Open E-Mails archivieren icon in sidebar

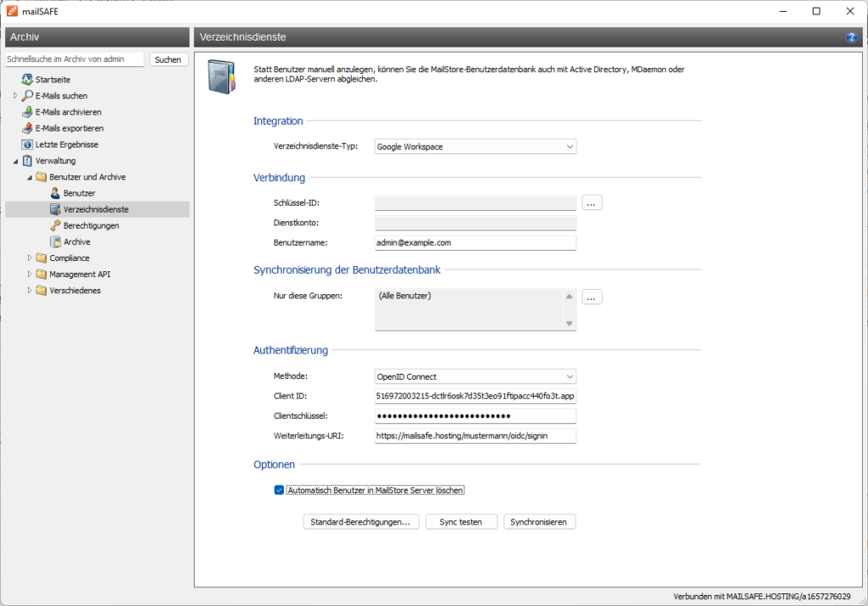point(28,112)
